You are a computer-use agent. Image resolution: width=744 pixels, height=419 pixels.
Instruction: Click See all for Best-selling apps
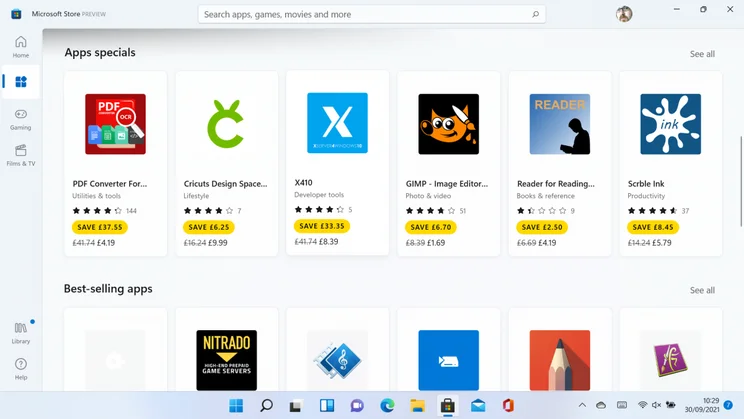tap(702, 290)
